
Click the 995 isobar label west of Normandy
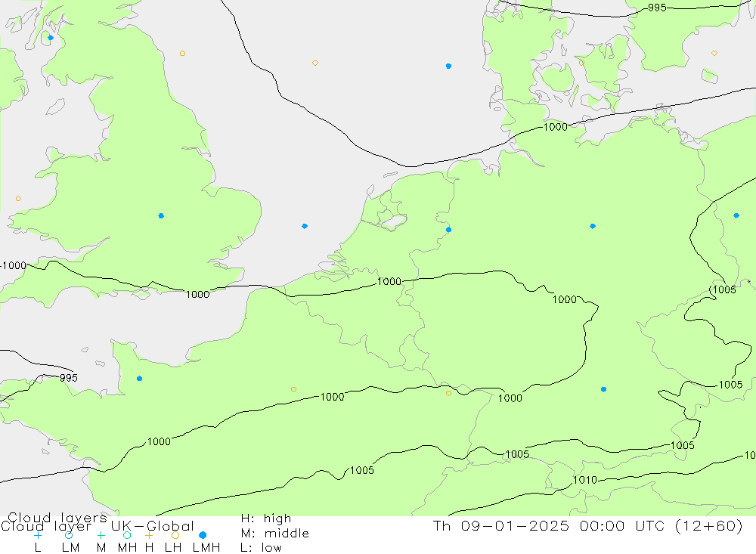(x=69, y=378)
